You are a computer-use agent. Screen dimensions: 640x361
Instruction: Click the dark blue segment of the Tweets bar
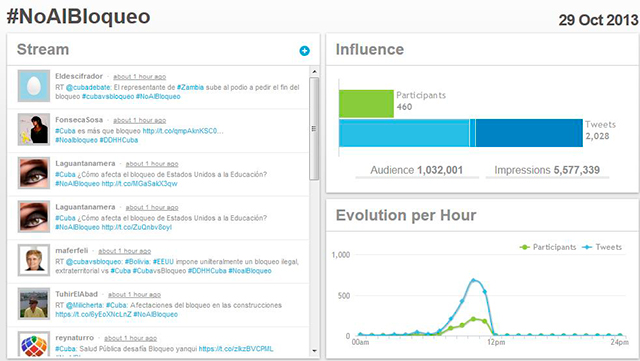click(529, 133)
